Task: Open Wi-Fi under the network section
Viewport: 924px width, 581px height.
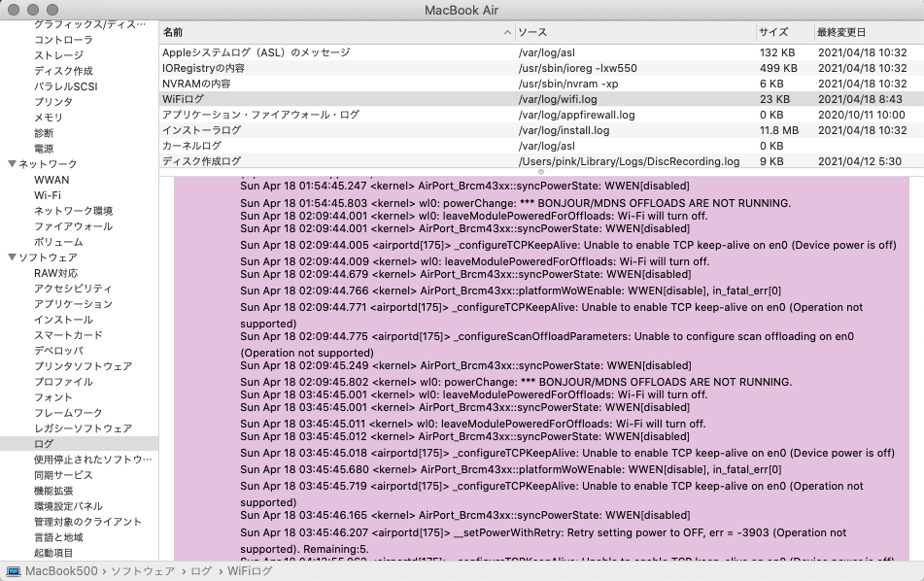Action: click(48, 195)
